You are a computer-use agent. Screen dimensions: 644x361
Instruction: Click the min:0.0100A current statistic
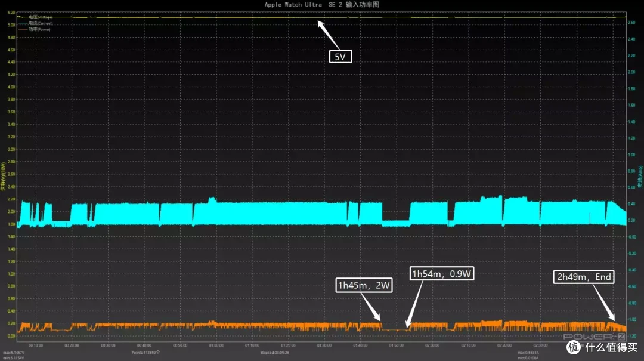click(x=528, y=357)
